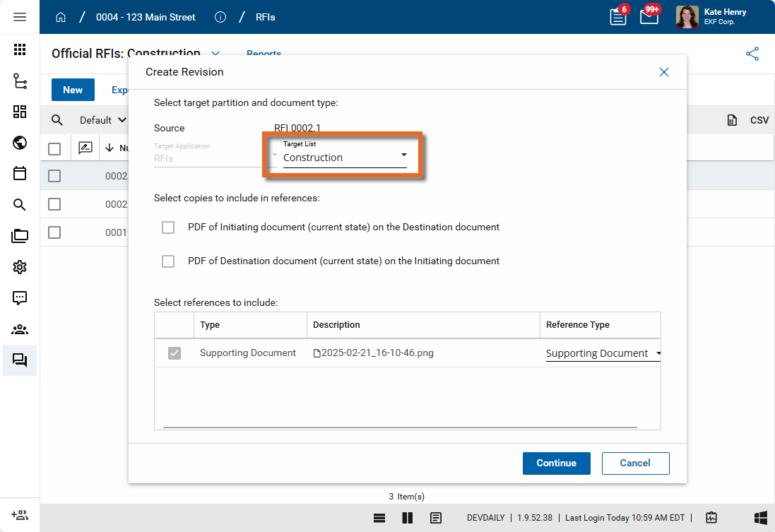Cancel the Create Revision dialog
The image size is (775, 532).
pos(635,463)
